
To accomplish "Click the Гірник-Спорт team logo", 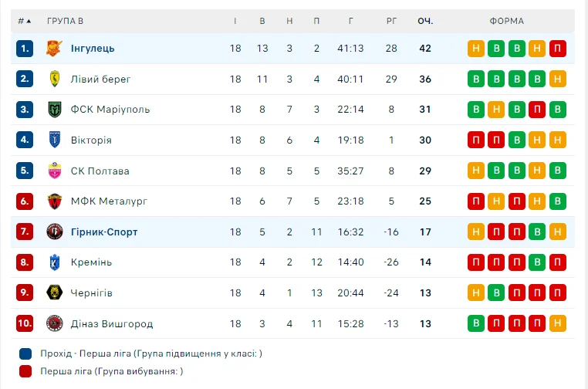I will pyautogui.click(x=55, y=232).
